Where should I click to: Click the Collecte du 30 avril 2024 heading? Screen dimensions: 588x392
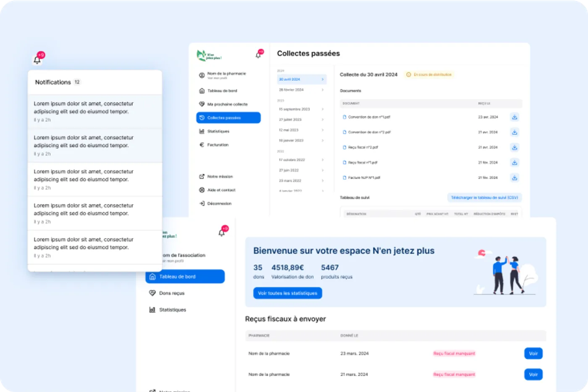[368, 75]
